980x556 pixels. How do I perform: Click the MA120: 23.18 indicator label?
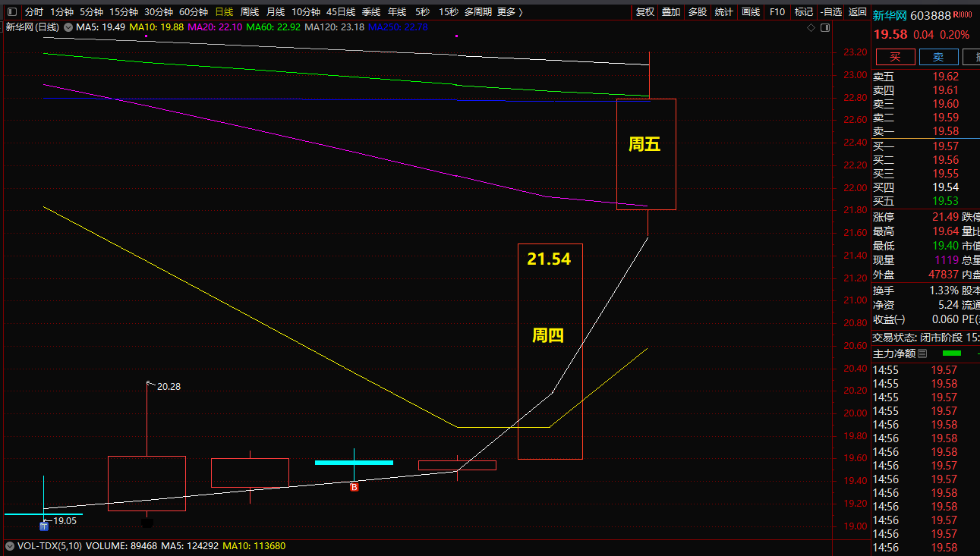point(335,27)
